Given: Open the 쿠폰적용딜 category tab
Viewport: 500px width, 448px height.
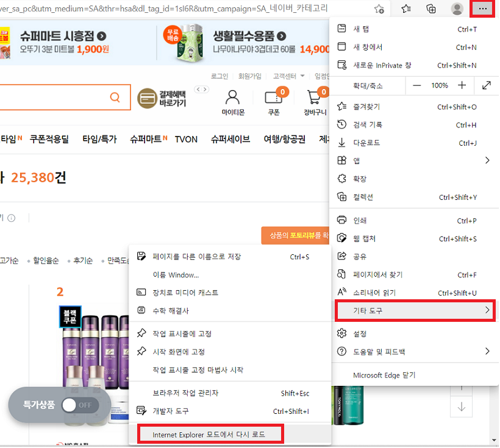Looking at the screenshot, I should point(49,140).
